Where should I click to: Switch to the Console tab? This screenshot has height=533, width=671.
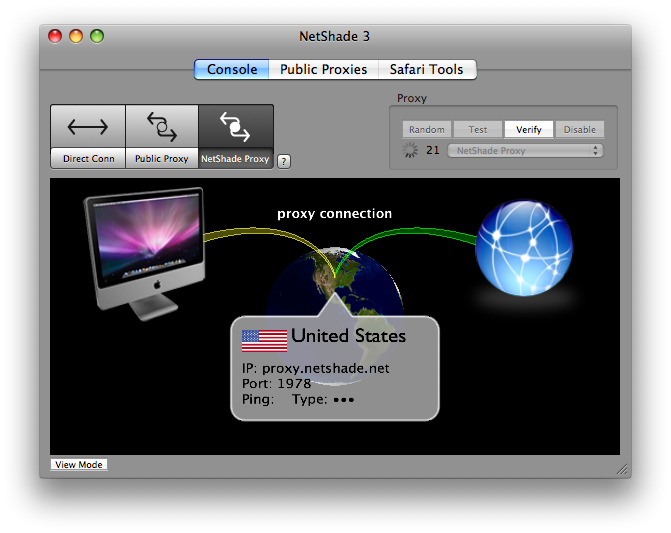[232, 69]
